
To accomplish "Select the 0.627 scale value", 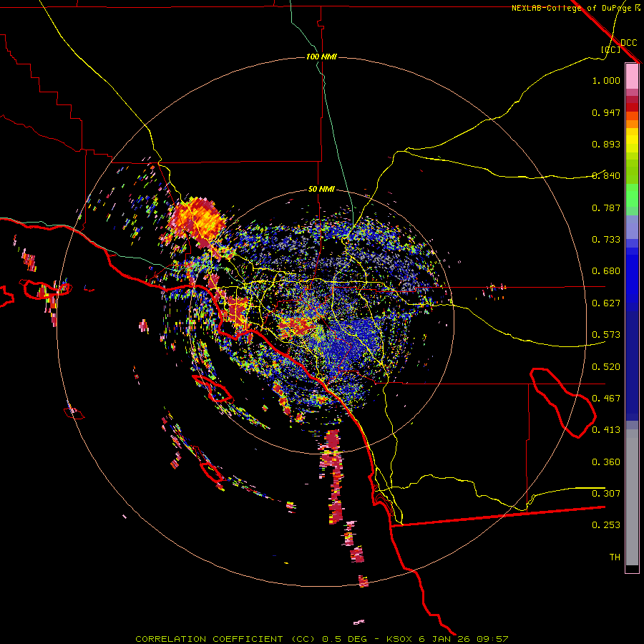I will click(x=606, y=303).
